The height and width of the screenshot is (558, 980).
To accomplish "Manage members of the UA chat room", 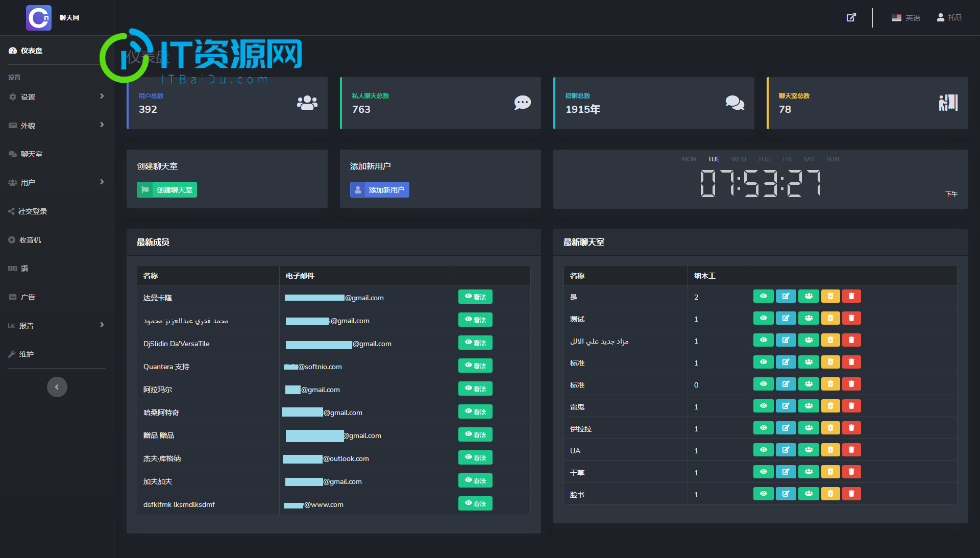I will pos(809,450).
